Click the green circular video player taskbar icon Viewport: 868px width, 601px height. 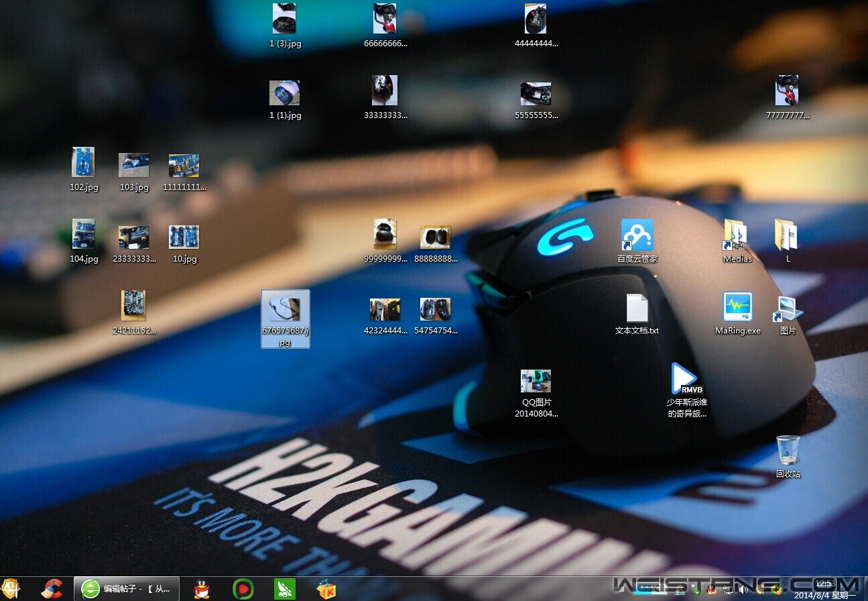(x=243, y=589)
